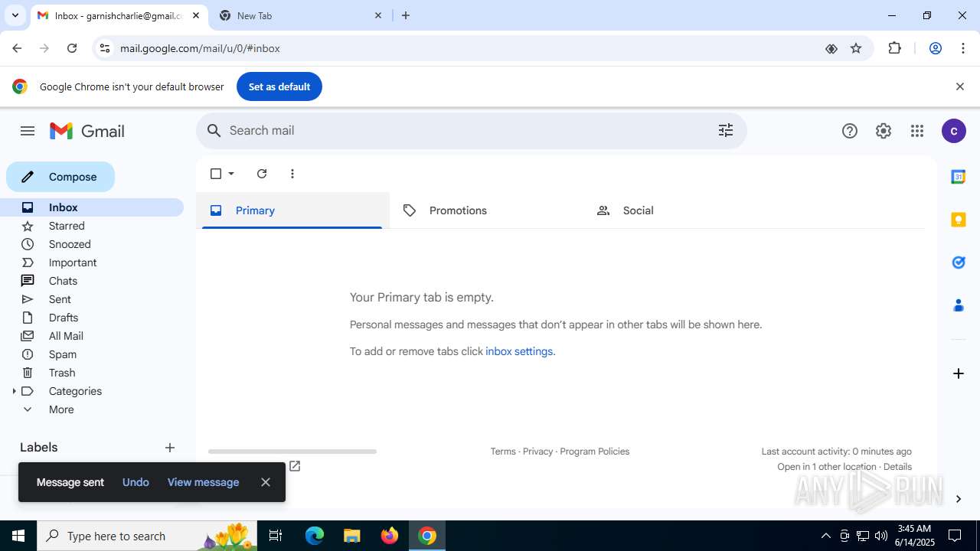
Task: Open the Google account avatar
Action: tap(953, 131)
